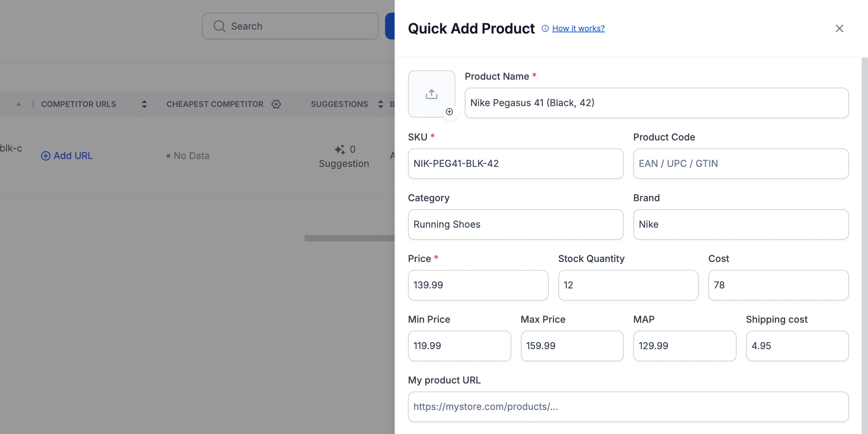Click the Brand field showing Nike
The width and height of the screenshot is (868, 434).
tap(741, 224)
